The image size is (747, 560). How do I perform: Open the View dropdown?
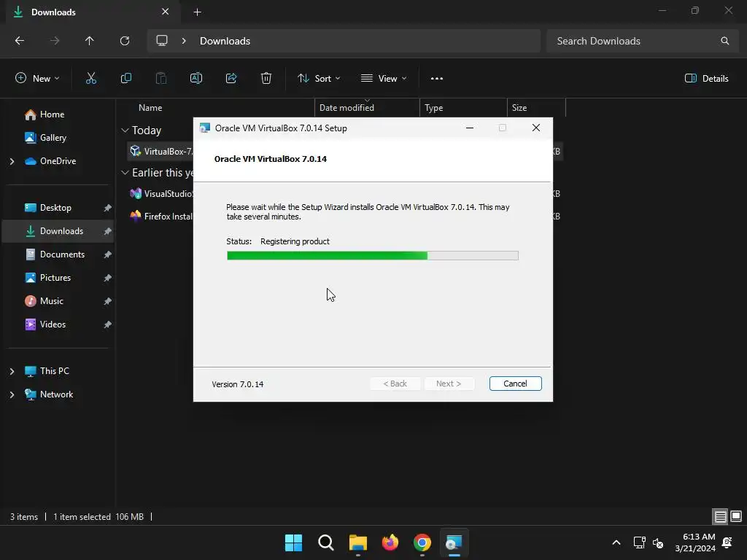384,79
